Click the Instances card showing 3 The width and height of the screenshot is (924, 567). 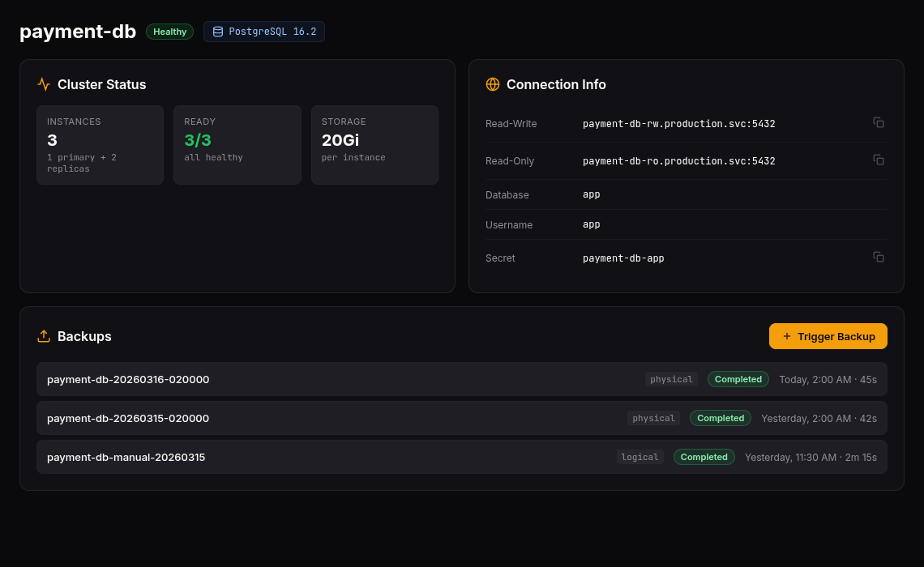pyautogui.click(x=101, y=145)
